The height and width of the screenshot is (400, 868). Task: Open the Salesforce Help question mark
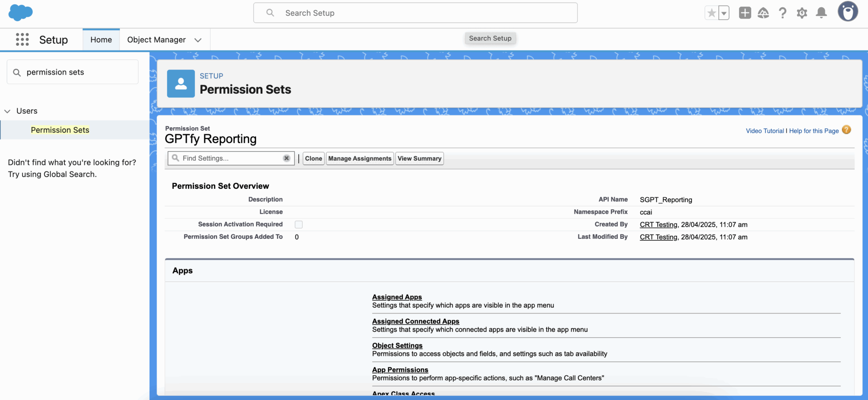coord(782,13)
